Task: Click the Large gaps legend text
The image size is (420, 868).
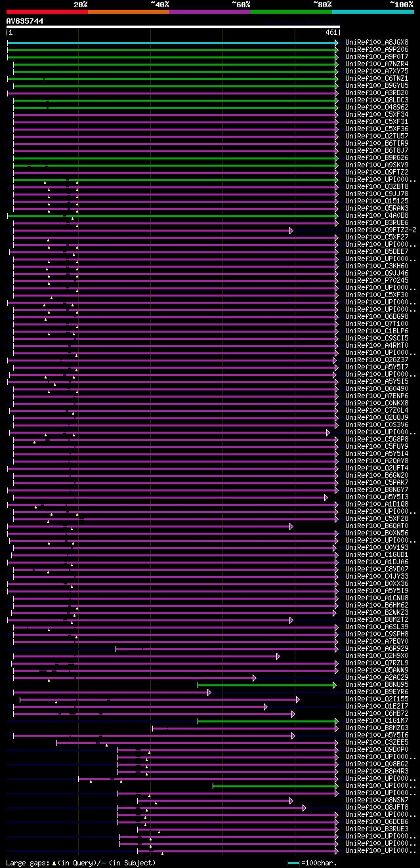Action: coord(81,863)
